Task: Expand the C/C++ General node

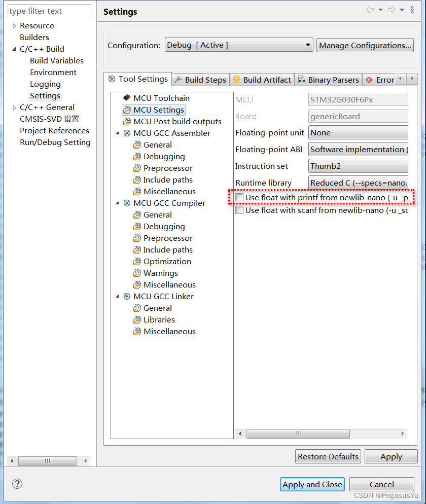Action: 15,107
